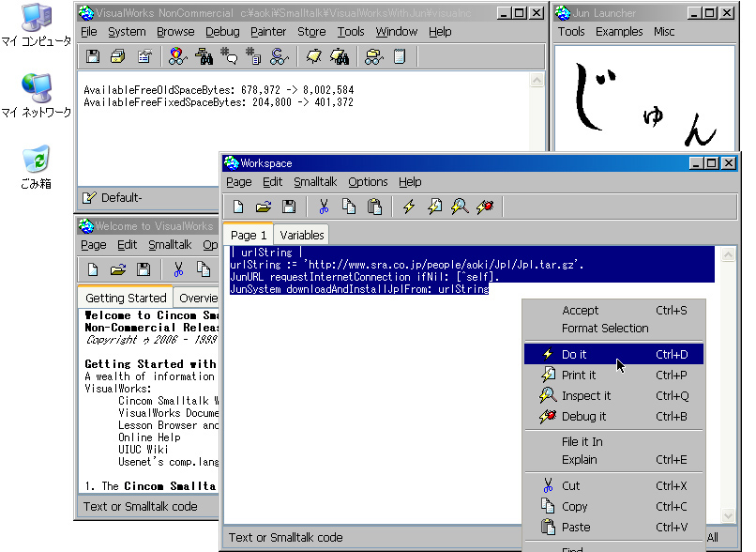This screenshot has height=552, width=756.
Task: Choose Do it from context menu
Action: pos(613,355)
